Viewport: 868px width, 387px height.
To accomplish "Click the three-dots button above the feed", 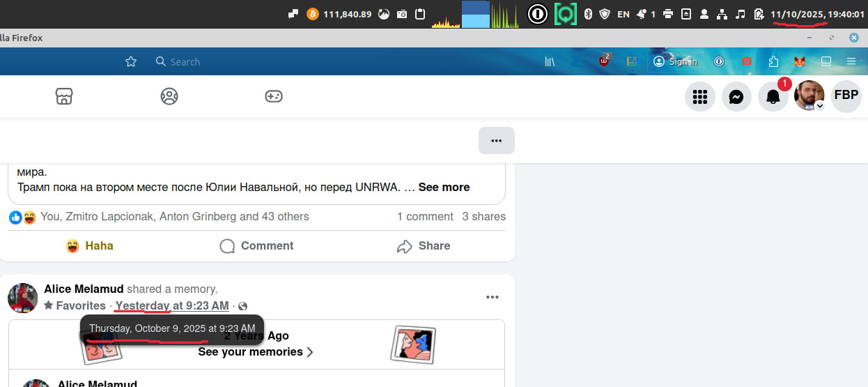I will click(x=496, y=140).
